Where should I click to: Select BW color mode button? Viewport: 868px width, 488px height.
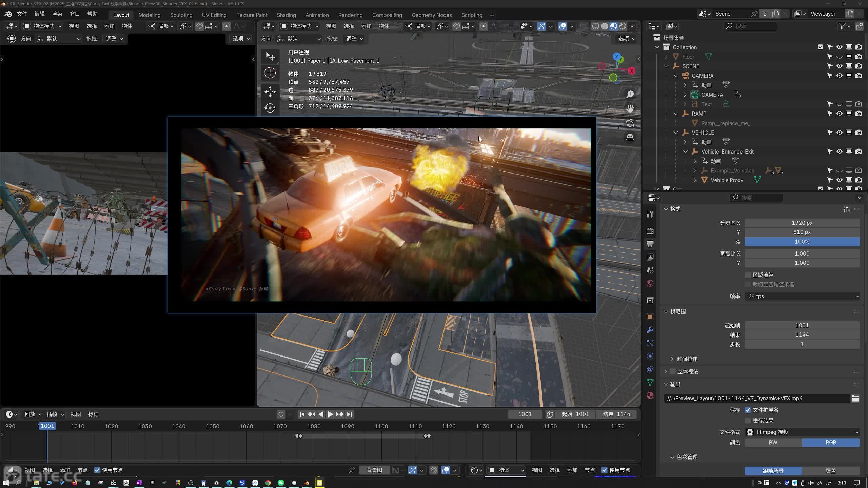[773, 442]
